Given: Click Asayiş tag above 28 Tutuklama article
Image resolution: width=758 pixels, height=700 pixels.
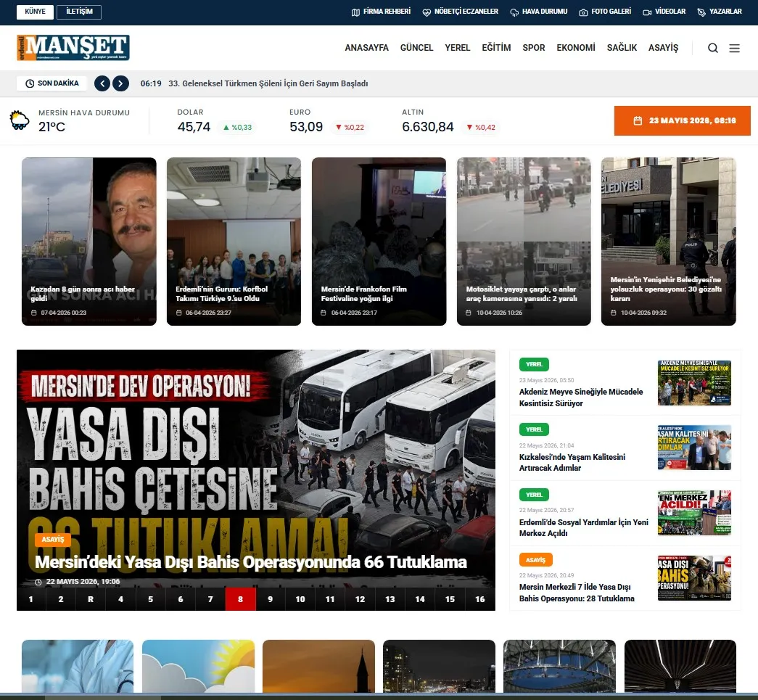Looking at the screenshot, I should click(x=535, y=560).
